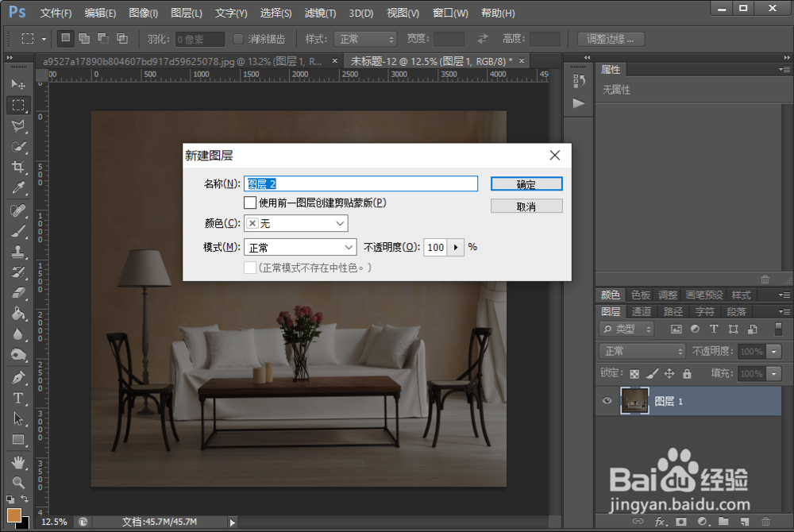Open the layer 填充 dropdown arrow
Image resolution: width=794 pixels, height=532 pixels.
tap(773, 374)
